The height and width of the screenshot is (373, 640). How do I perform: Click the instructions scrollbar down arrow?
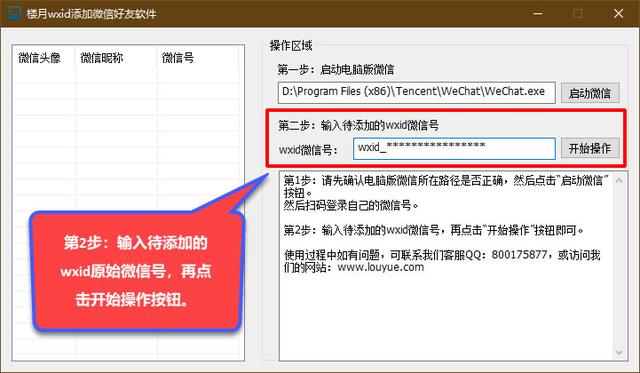tap(619, 353)
